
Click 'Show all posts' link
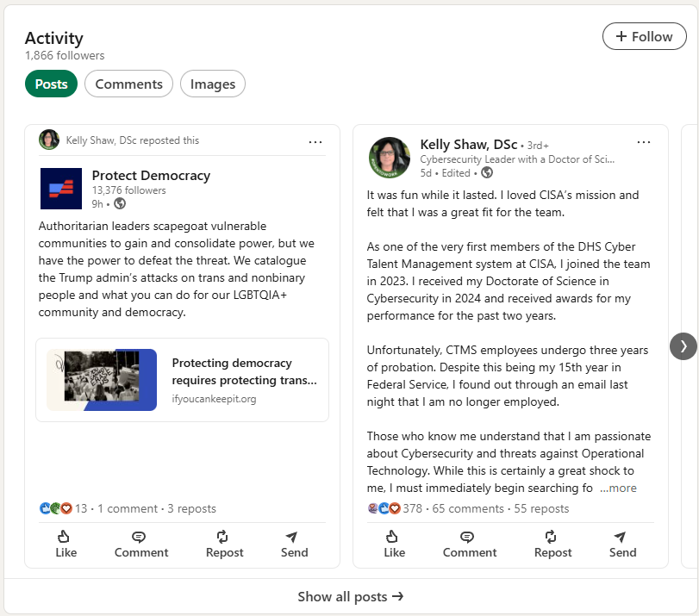351,596
